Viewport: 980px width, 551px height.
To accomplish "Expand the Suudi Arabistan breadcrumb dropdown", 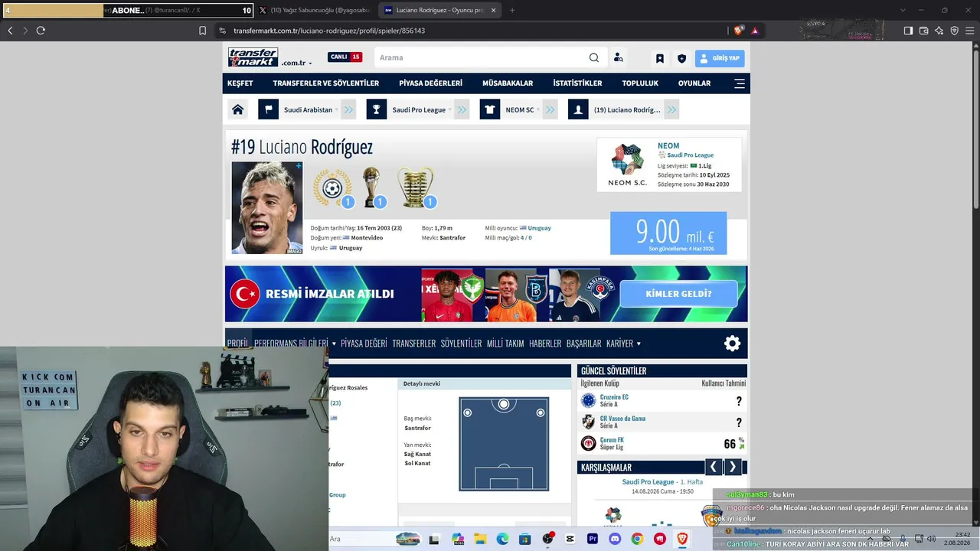I will click(337, 109).
